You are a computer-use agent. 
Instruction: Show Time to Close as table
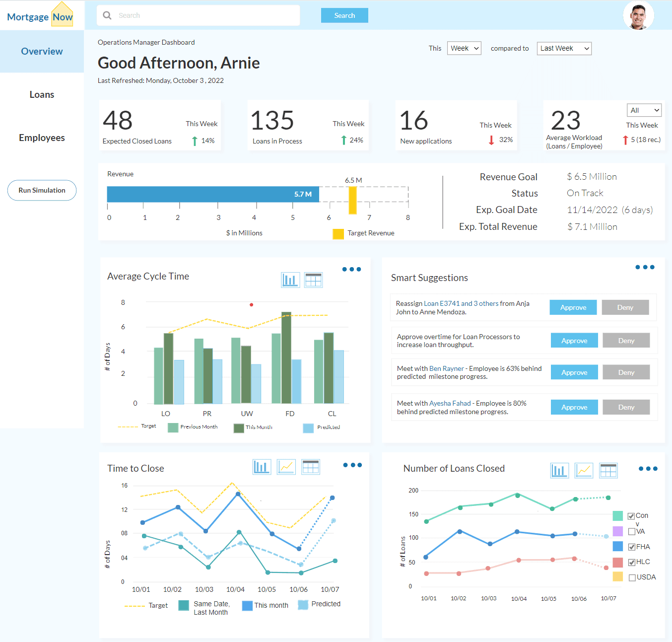311,467
